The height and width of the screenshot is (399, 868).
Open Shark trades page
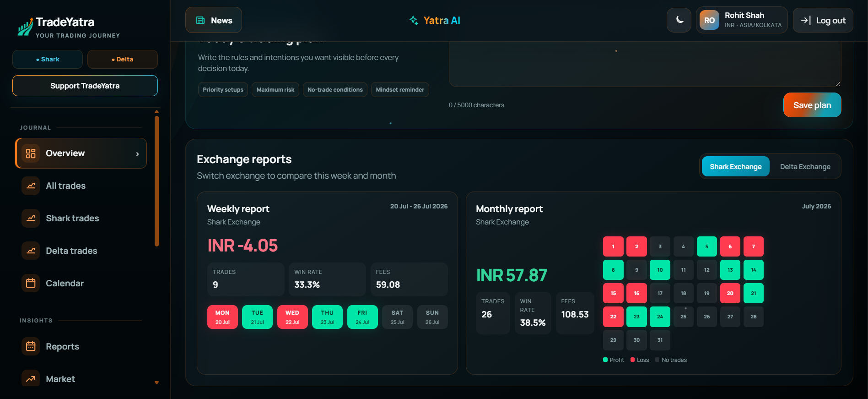(72, 218)
